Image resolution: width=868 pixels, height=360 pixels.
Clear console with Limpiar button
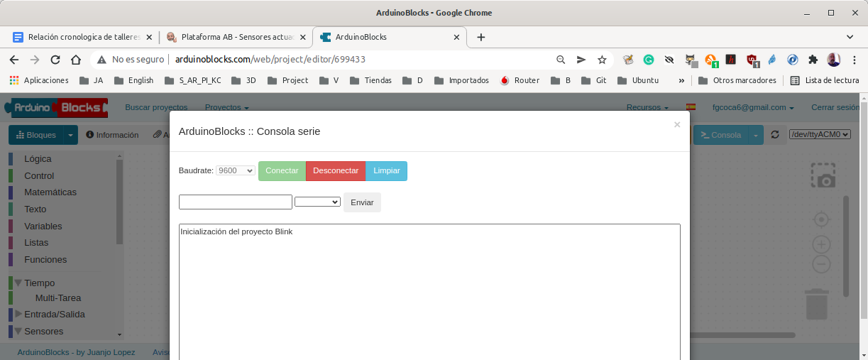tap(386, 171)
